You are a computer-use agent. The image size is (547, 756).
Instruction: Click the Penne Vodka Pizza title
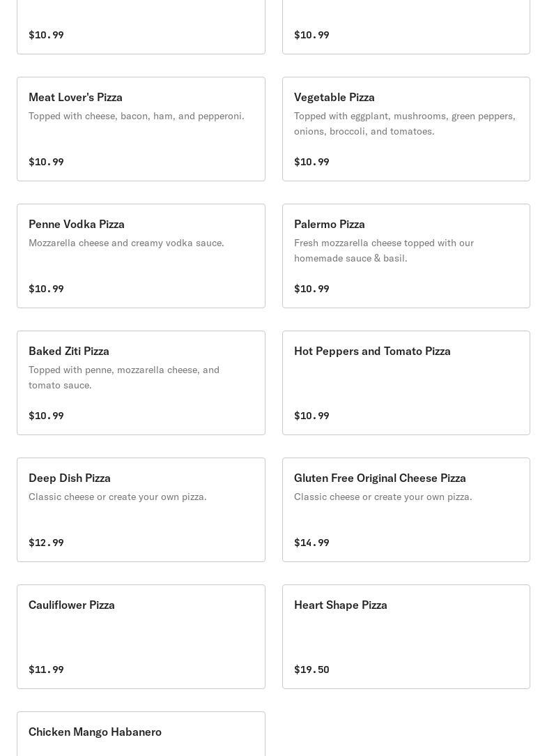77,224
